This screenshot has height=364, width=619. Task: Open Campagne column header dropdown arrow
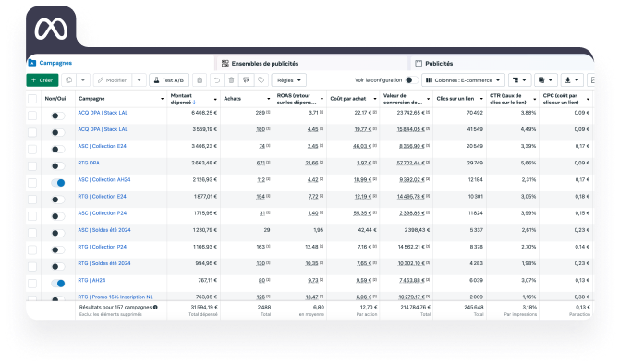pyautogui.click(x=162, y=99)
